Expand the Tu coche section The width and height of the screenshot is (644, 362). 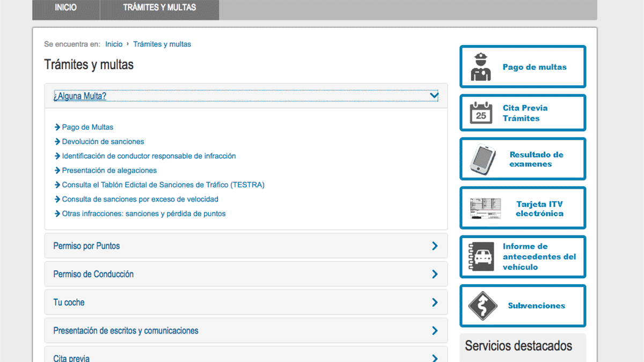434,302
